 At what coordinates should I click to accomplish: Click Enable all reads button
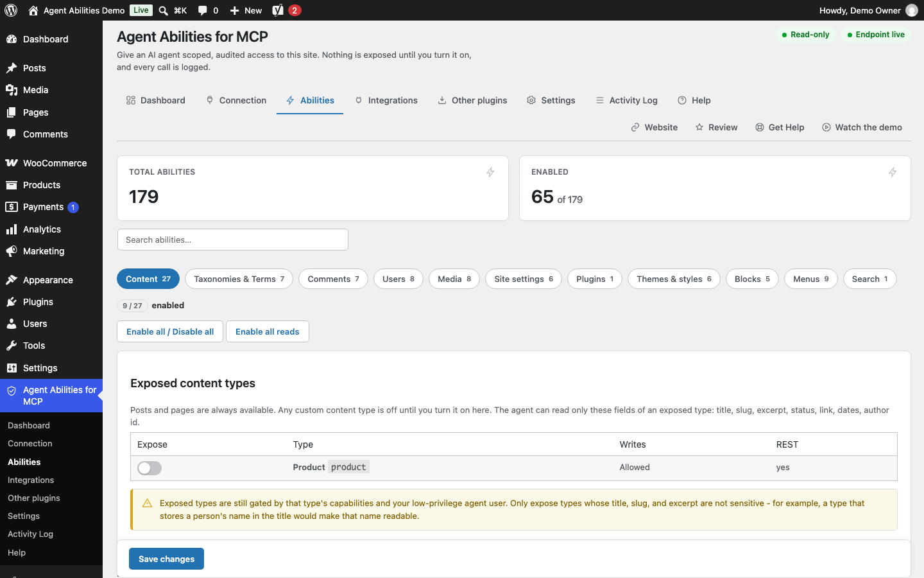point(268,331)
